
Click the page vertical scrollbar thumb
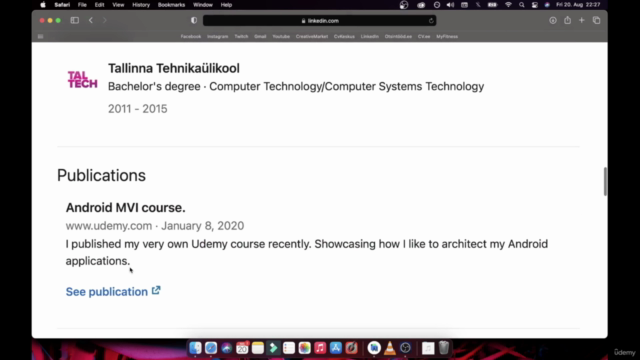click(605, 181)
